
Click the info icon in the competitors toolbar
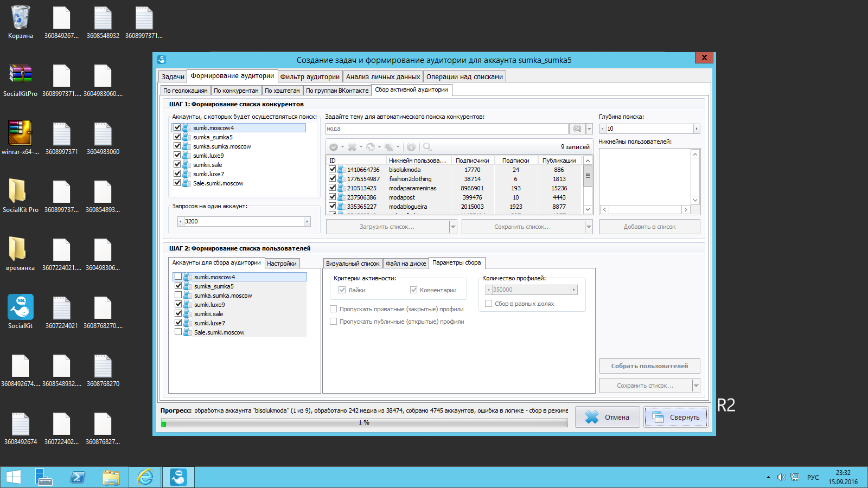tap(411, 147)
